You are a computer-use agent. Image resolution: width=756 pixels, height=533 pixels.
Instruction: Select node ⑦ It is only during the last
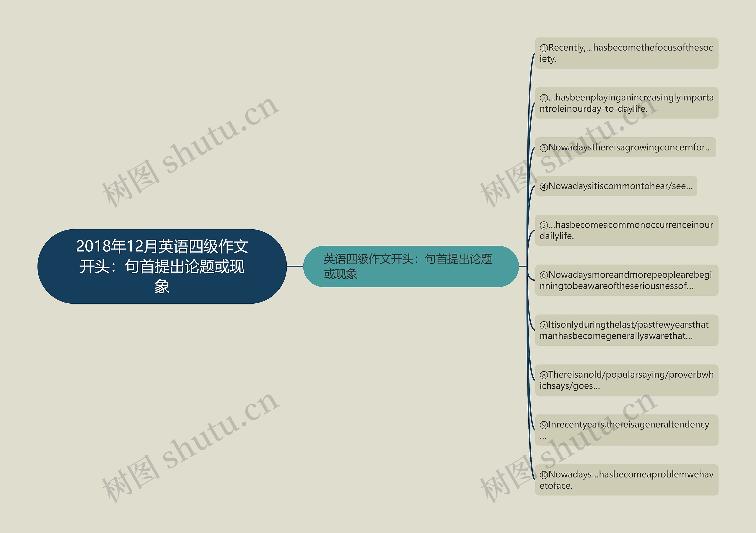pyautogui.click(x=626, y=330)
